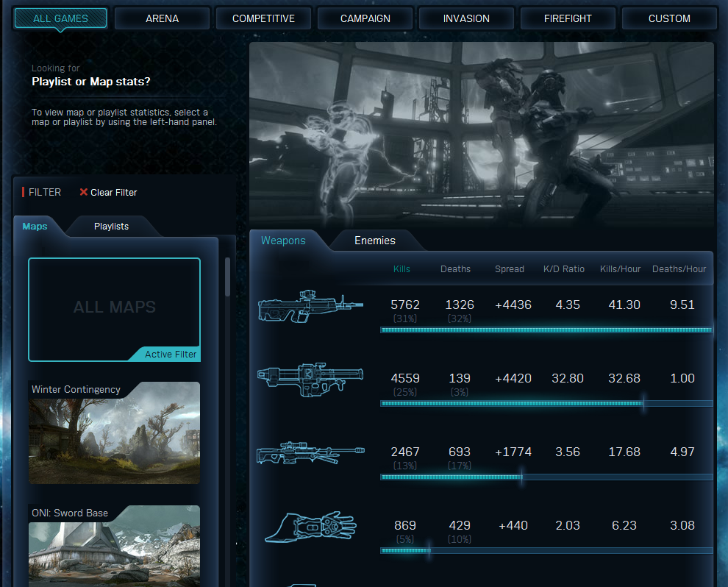The width and height of the screenshot is (728, 587).
Task: Click the 693 deaths value
Action: [459, 452]
